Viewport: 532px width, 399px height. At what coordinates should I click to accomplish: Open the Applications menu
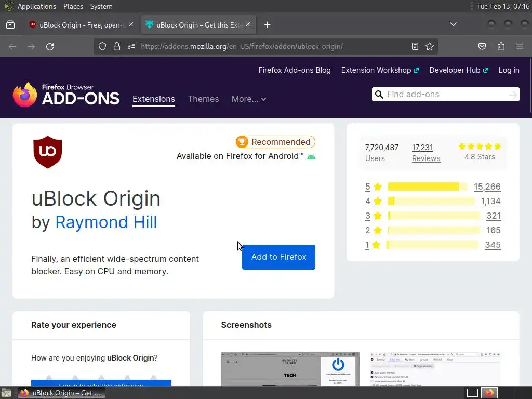coord(37,6)
